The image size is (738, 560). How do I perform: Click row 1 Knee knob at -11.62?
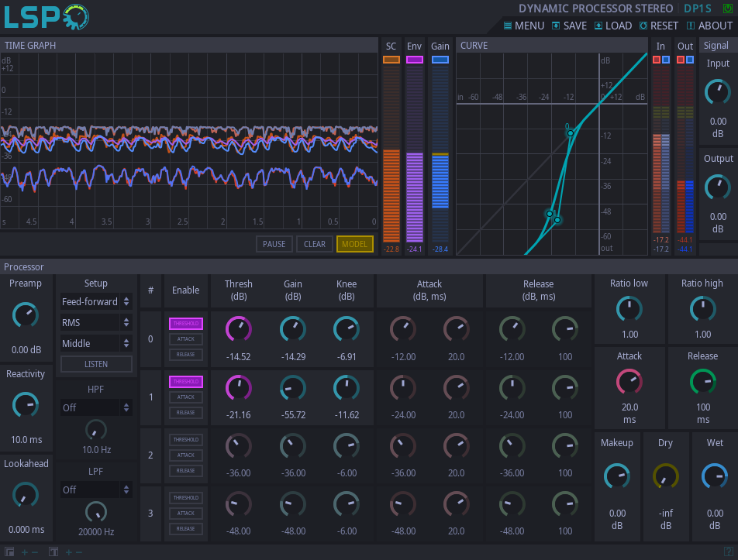(347, 388)
